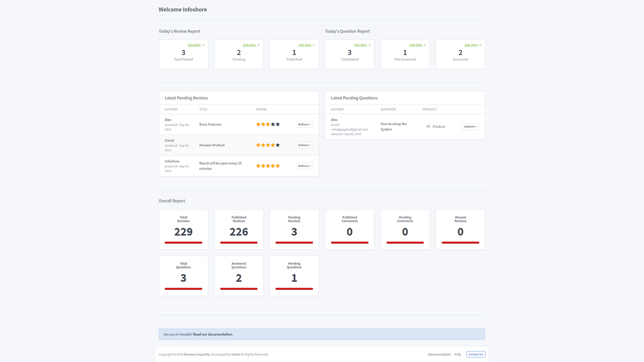
Task: Select the Pending Questions card showing 1
Action: [x=294, y=276]
